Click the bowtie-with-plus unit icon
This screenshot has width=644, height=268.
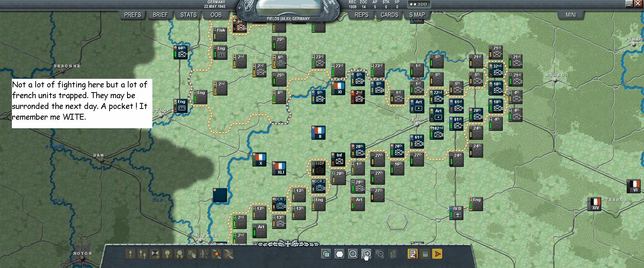pyautogui.click(x=155, y=254)
